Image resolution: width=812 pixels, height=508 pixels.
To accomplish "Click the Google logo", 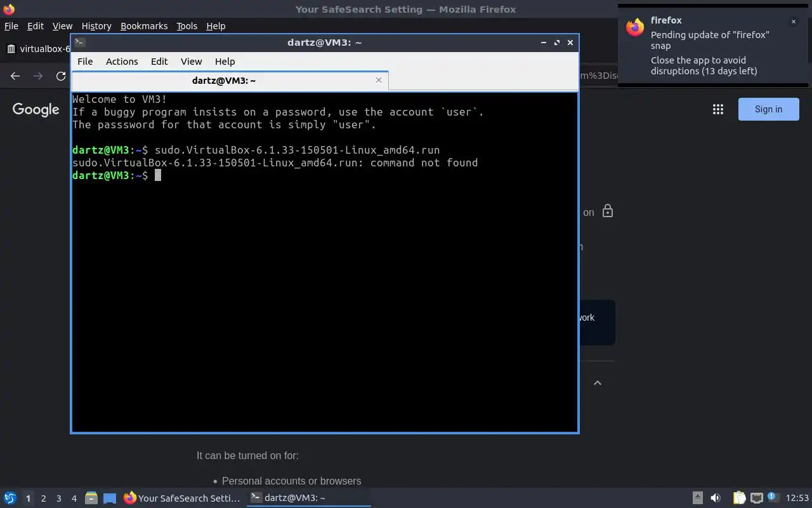I will click(36, 110).
